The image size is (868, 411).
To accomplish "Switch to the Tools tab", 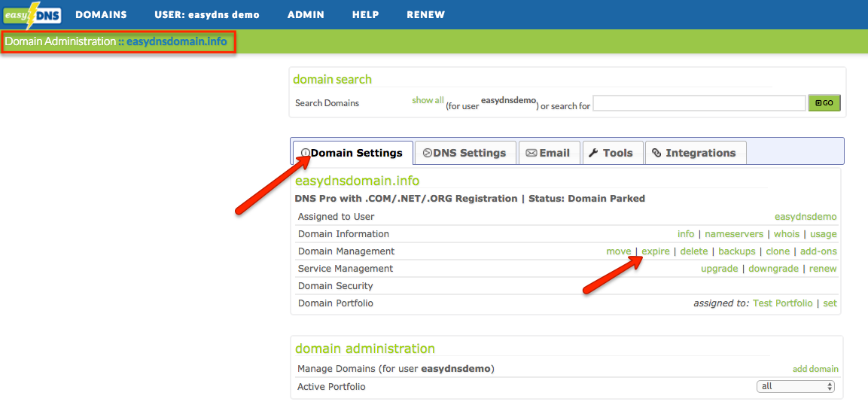I will point(612,153).
